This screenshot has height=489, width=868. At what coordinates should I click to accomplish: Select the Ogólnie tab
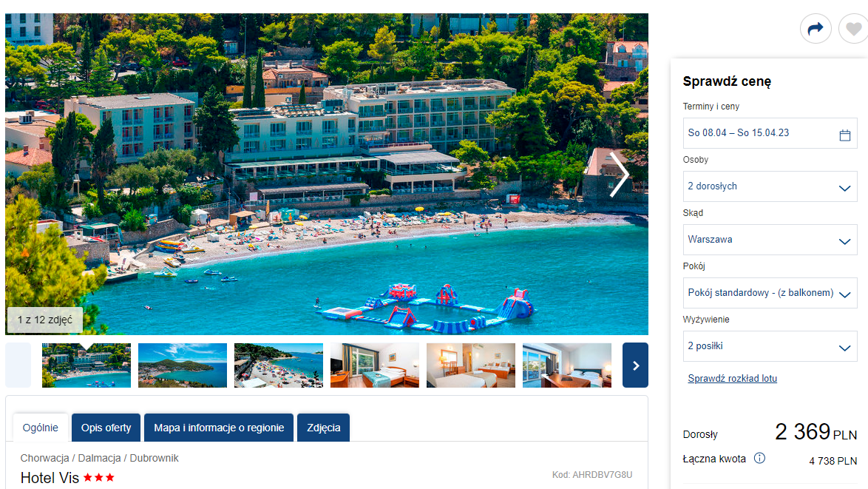[41, 428]
